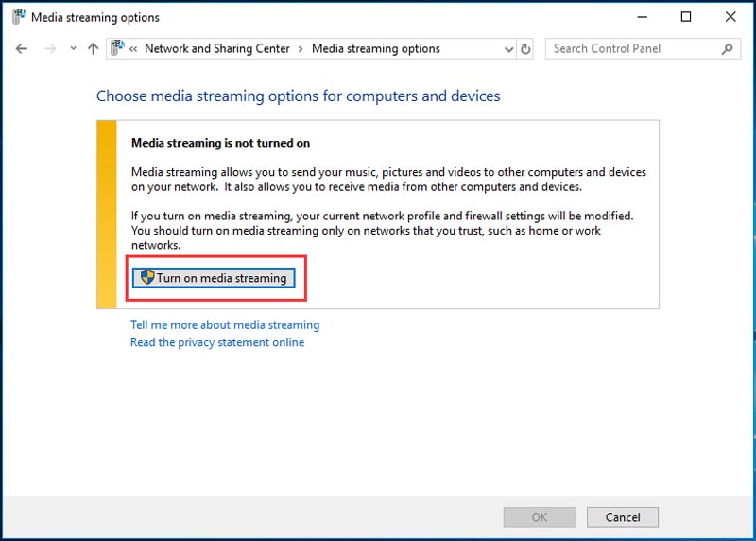Click the Cancel button
Image resolution: width=756 pixels, height=541 pixels.
623,517
